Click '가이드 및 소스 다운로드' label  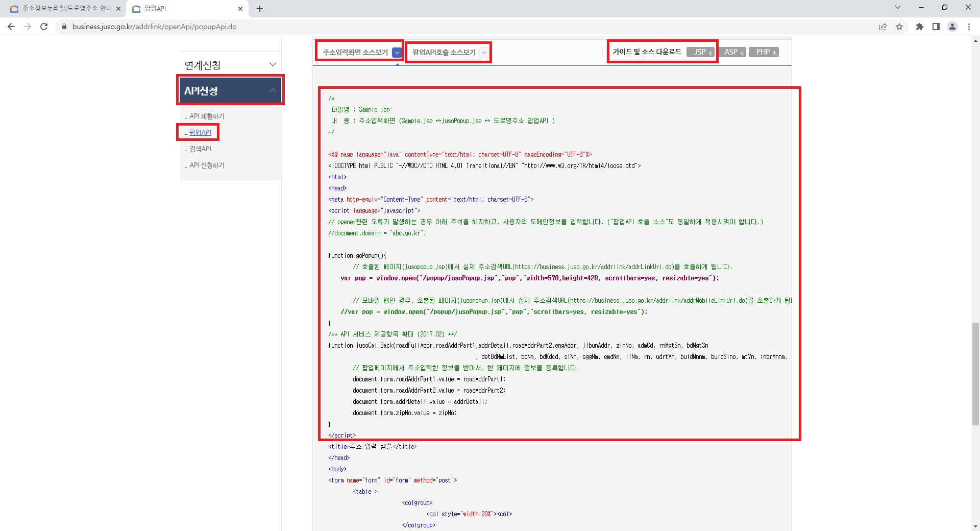pyautogui.click(x=647, y=52)
